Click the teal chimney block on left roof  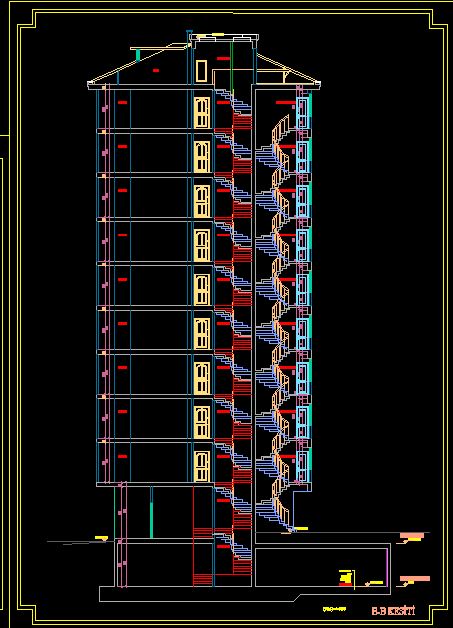click(138, 56)
